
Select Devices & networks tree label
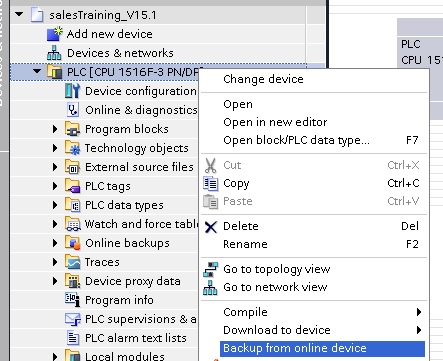tap(120, 53)
